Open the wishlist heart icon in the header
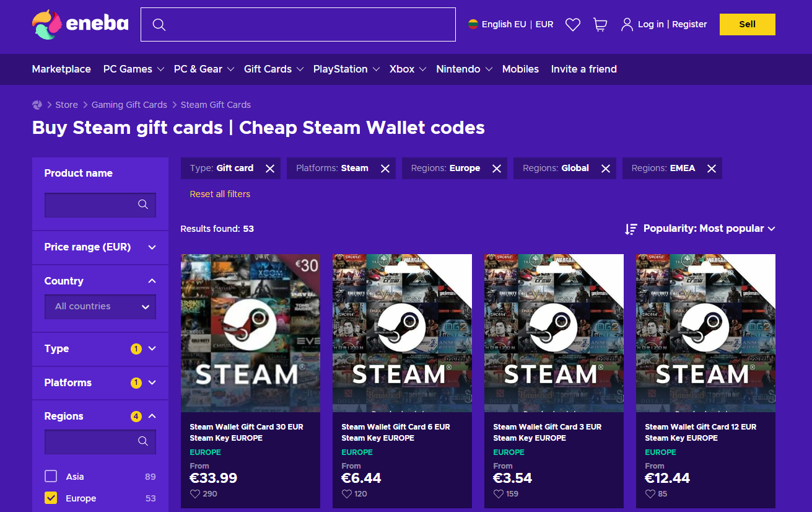Image resolution: width=812 pixels, height=512 pixels. click(573, 25)
